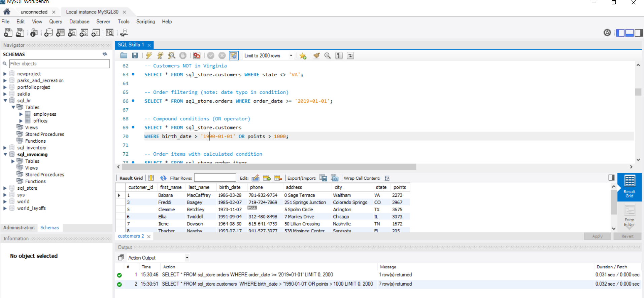The height and width of the screenshot is (298, 644).
Task: Open the preferences gear icon at top right
Action: [607, 33]
